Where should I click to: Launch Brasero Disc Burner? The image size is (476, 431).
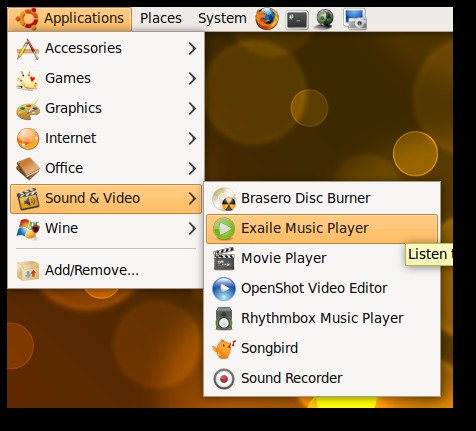[322, 199]
